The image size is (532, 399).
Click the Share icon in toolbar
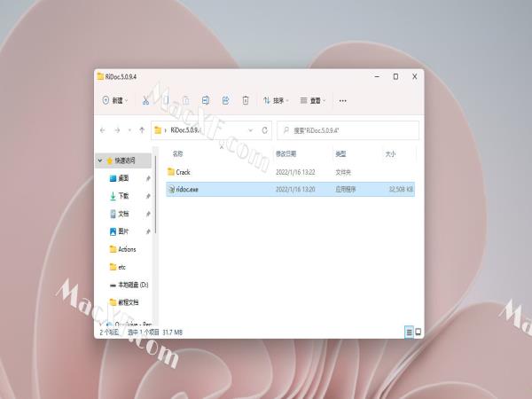225,100
